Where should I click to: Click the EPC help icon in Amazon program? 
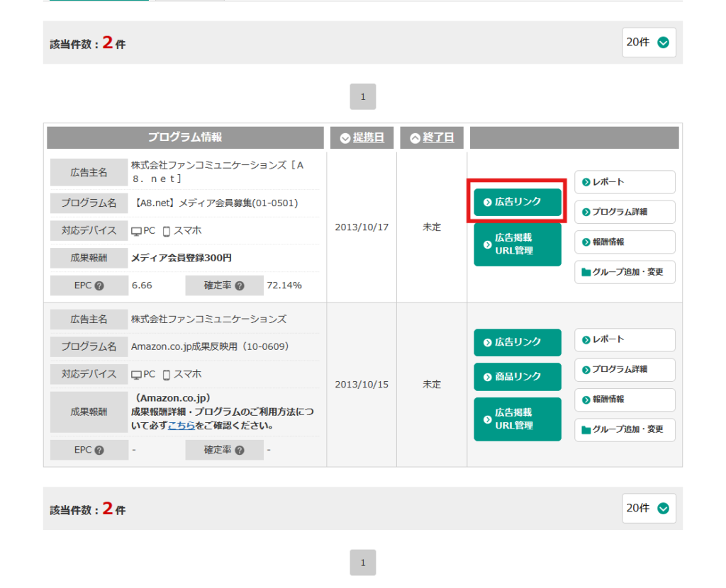point(99,451)
